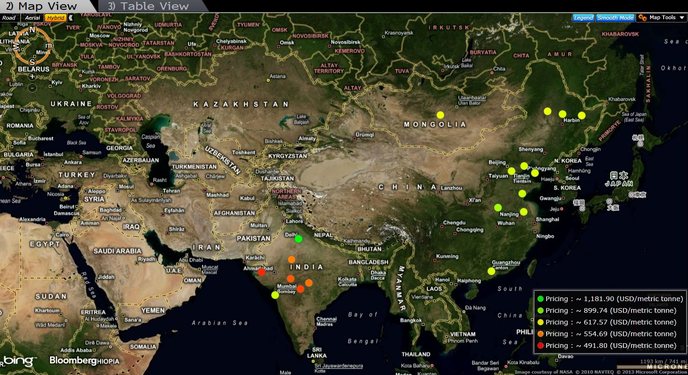Click the red 491.80 legend swatch

tap(540, 346)
